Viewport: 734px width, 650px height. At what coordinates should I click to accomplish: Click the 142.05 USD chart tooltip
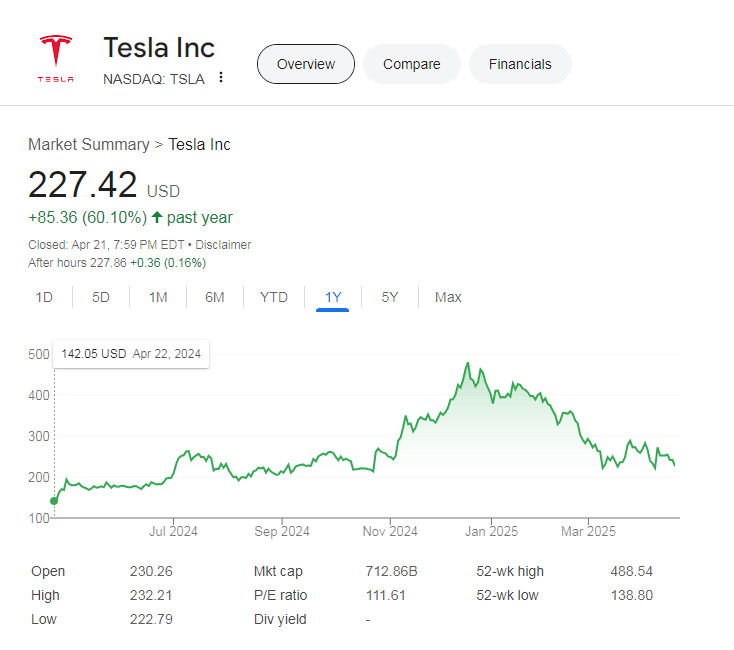131,354
